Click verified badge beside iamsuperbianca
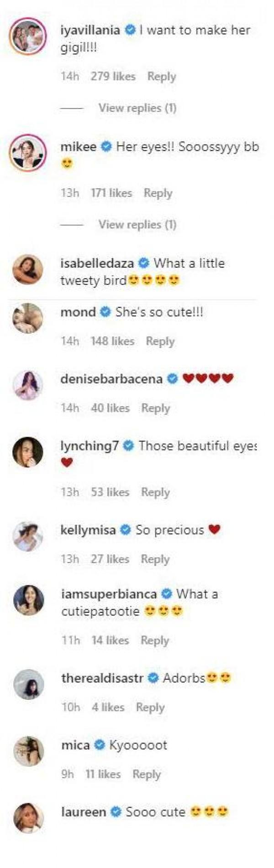The width and height of the screenshot is (274, 868). [167, 594]
